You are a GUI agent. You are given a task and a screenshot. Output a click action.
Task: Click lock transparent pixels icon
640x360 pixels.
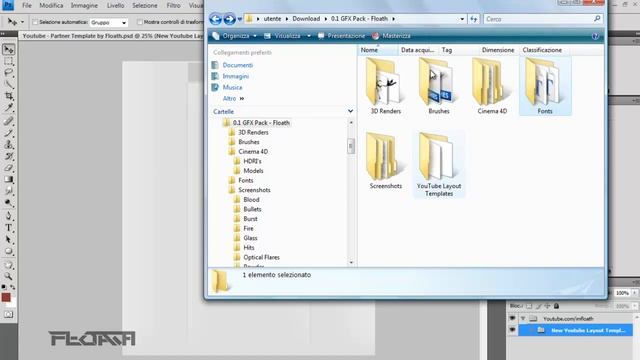click(529, 306)
